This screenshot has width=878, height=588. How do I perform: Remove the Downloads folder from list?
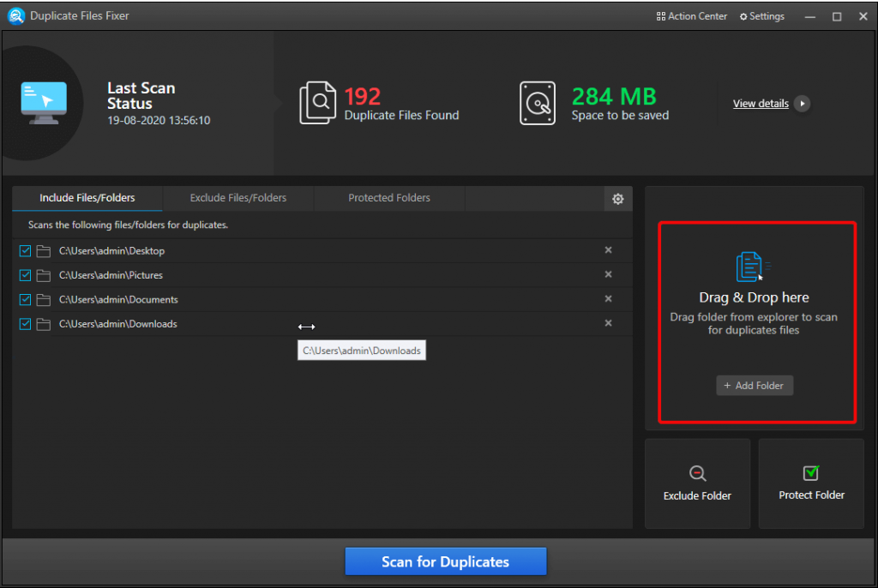click(608, 323)
